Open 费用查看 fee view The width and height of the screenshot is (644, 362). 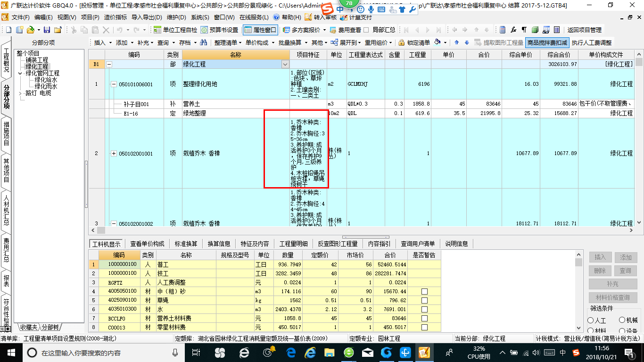pos(346,30)
